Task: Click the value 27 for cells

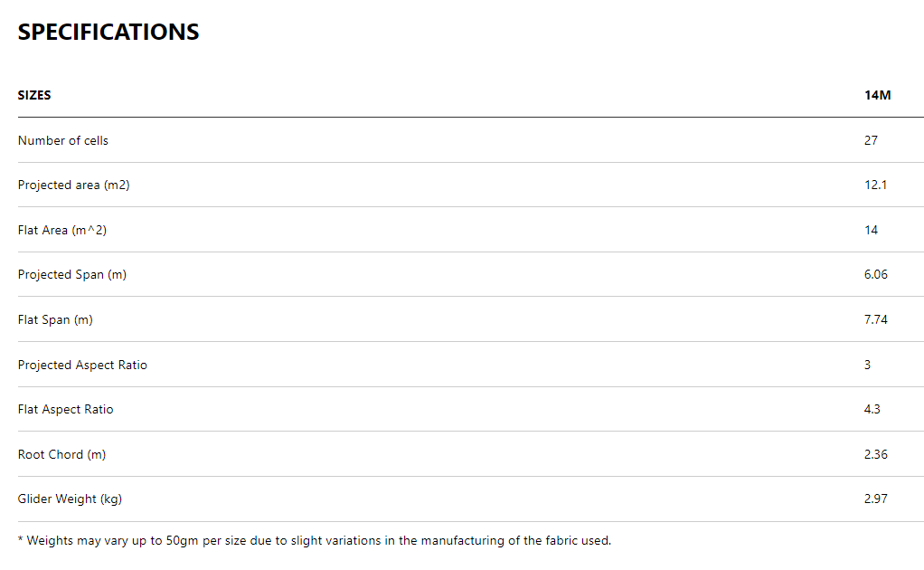Action: (871, 140)
